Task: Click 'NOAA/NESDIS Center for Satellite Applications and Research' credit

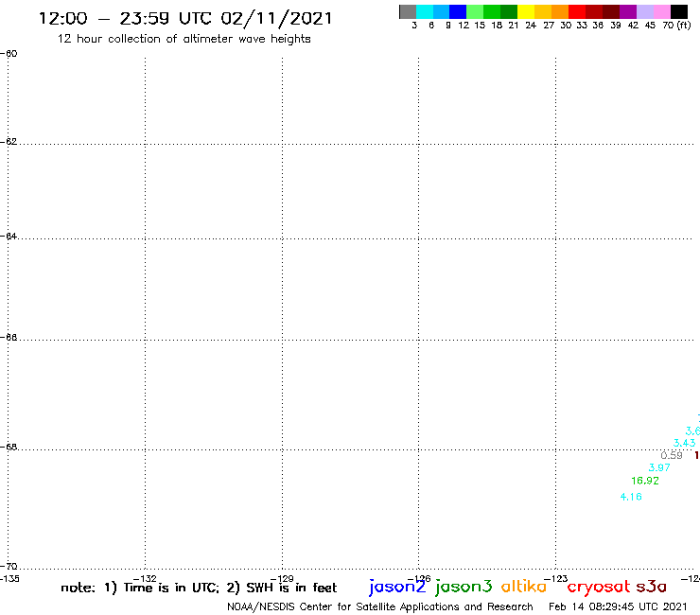Action: [x=380, y=606]
